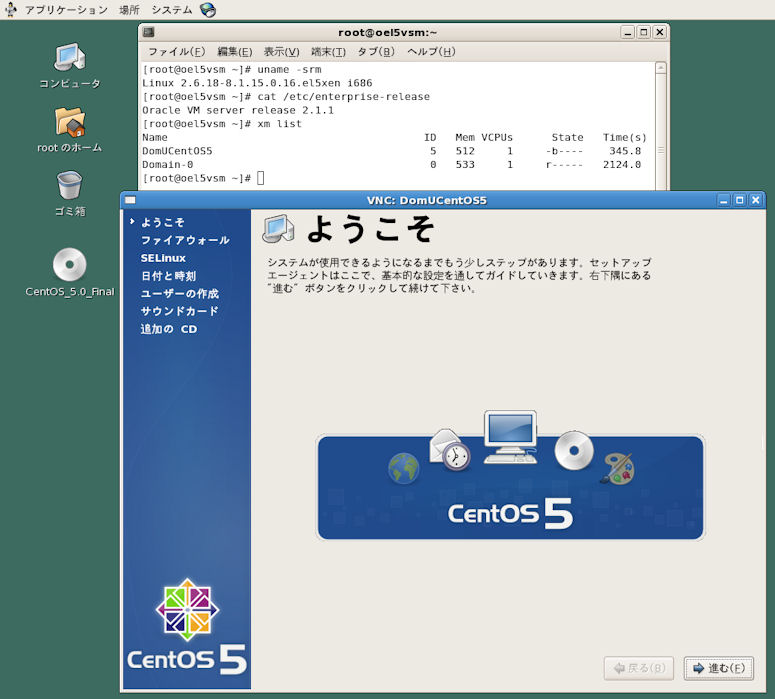Screen dimensions: 775x699
Task: Select the 日付と時刻 step in sidebar
Action: coord(169,276)
